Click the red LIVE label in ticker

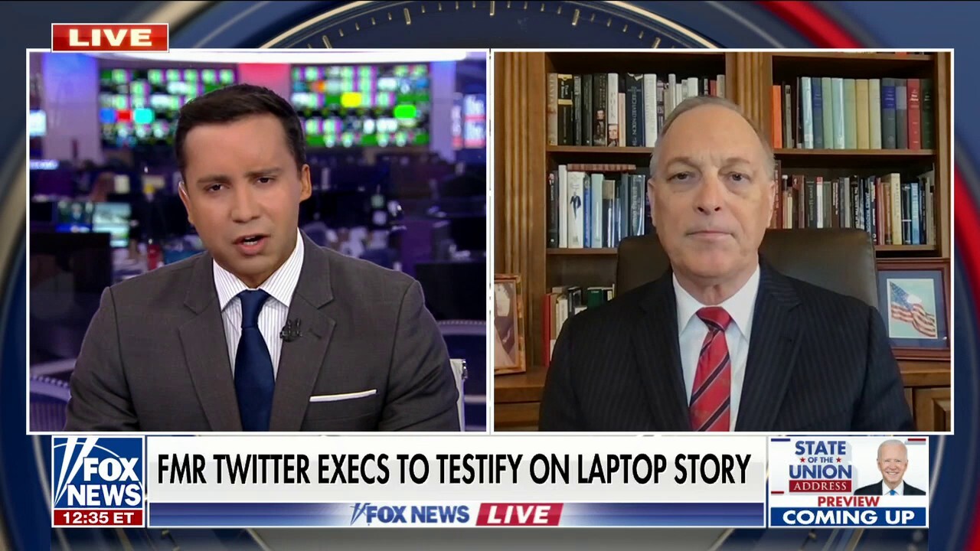tap(519, 514)
